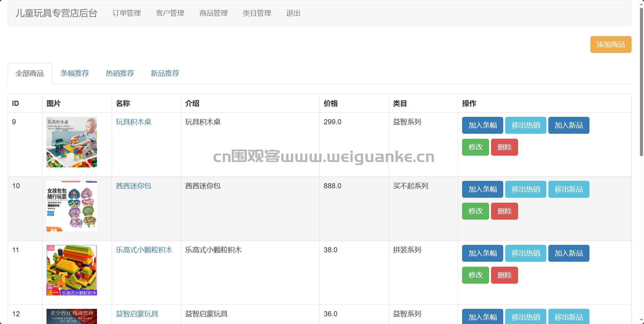Click the page's vertical scrollbar
This screenshot has width=644, height=324.
(x=641, y=81)
